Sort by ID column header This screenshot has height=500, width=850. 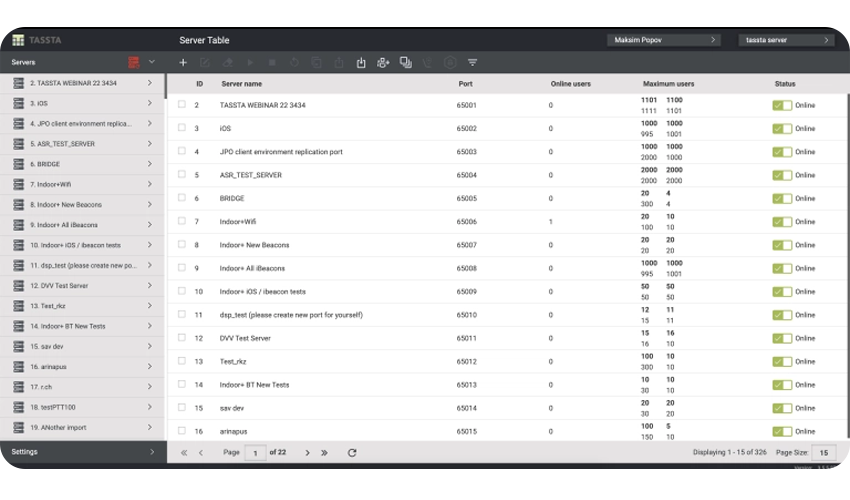pyautogui.click(x=199, y=84)
